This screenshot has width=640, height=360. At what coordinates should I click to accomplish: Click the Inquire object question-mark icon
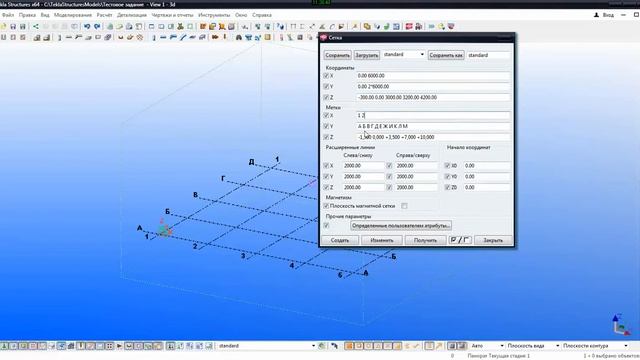tap(280, 27)
